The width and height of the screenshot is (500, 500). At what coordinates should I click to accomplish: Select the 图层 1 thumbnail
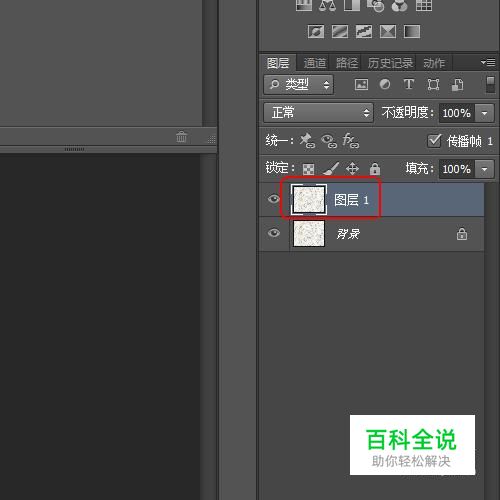coord(309,200)
